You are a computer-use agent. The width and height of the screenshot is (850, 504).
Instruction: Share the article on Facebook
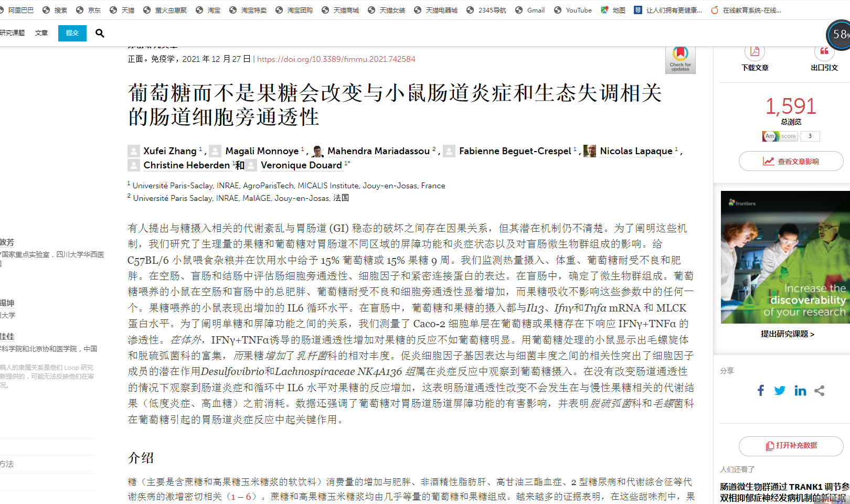(x=760, y=390)
